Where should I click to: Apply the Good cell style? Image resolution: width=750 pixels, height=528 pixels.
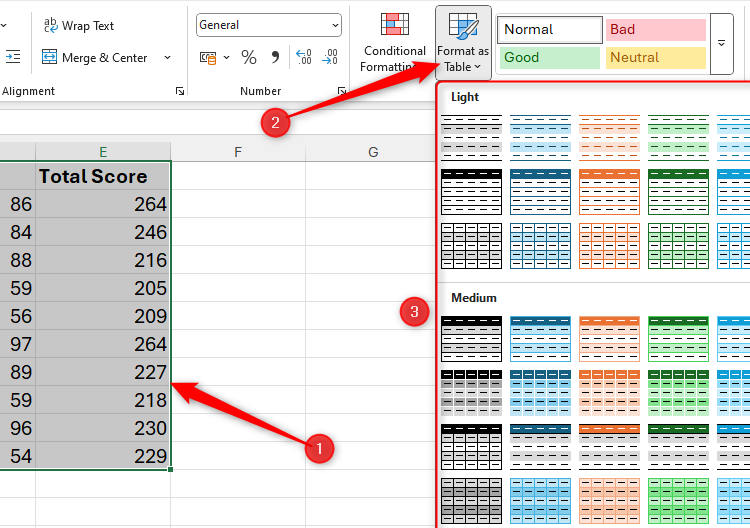550,58
